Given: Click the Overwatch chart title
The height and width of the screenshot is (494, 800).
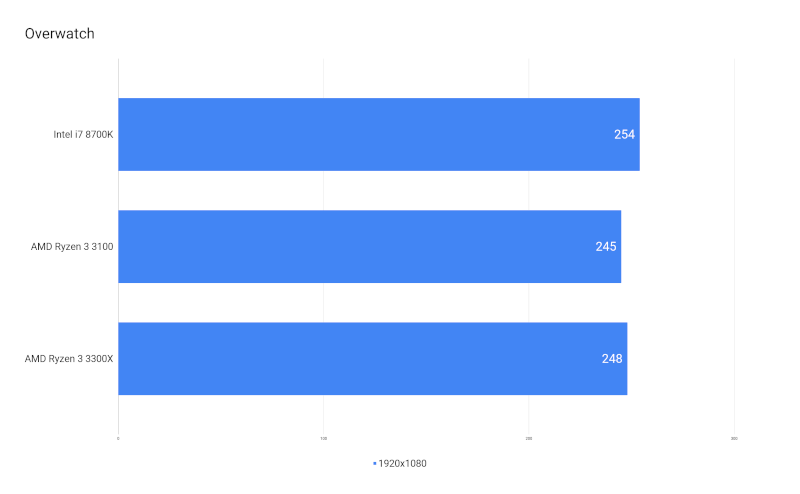Looking at the screenshot, I should [x=60, y=34].
